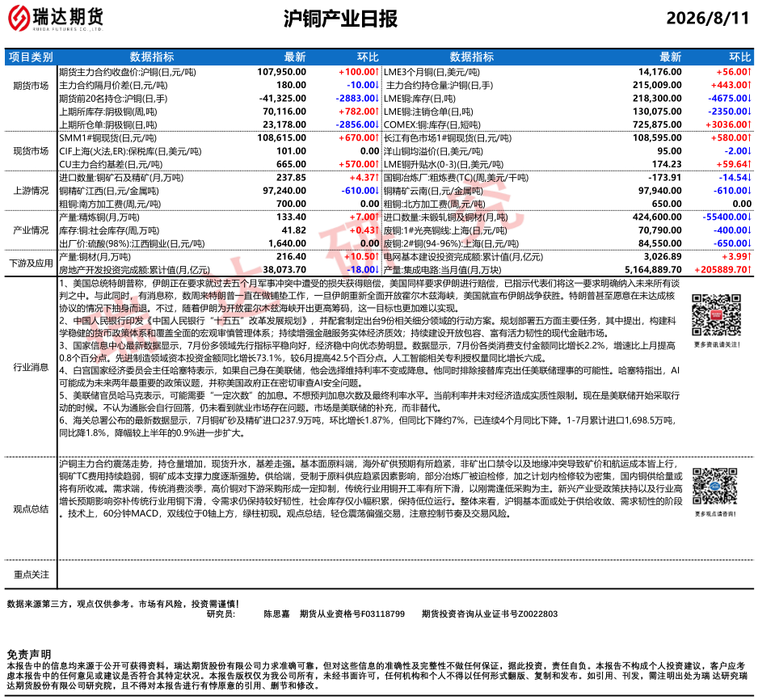Select the 铜精矿江西 value 97,240.00
This screenshot has height=700, width=758.
point(284,191)
